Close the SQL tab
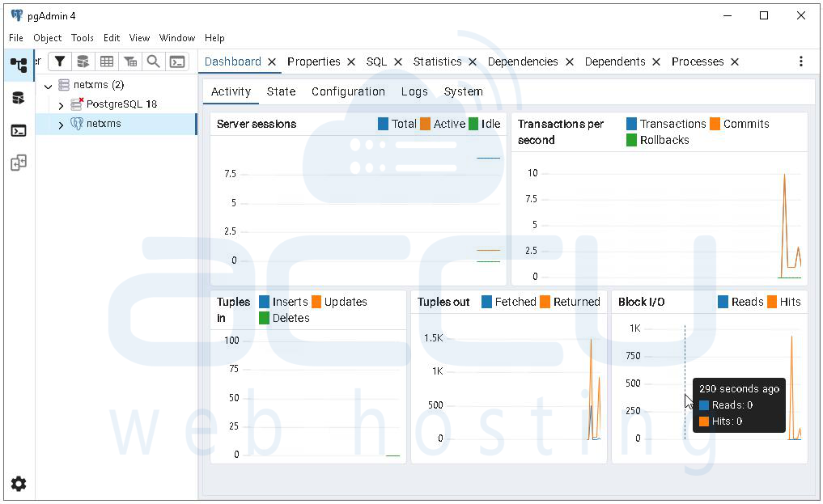 point(398,61)
